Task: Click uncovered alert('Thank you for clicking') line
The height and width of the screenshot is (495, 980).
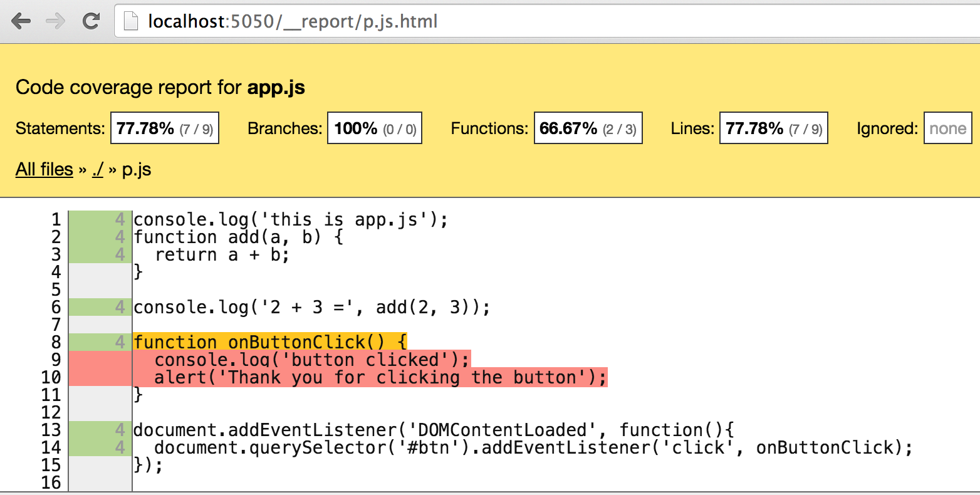Action: click(x=381, y=377)
